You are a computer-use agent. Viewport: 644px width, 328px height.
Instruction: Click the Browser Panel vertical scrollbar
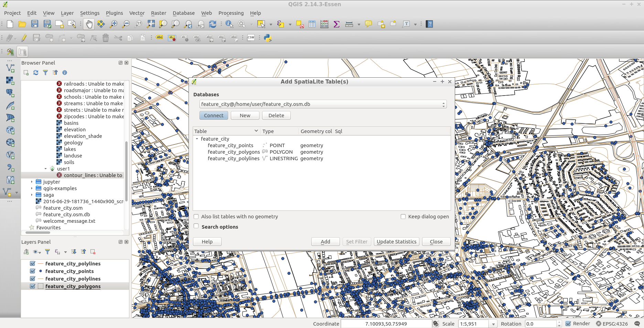[127, 171]
